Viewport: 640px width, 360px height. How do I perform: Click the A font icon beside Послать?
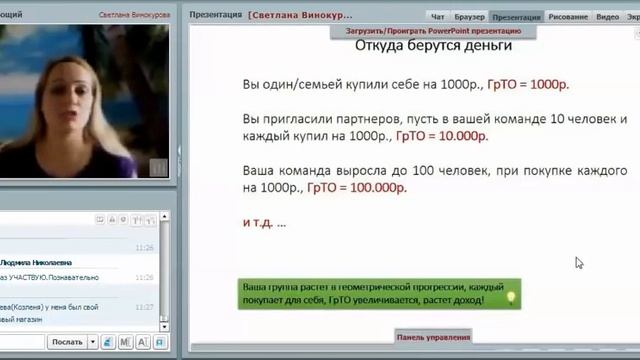click(143, 342)
